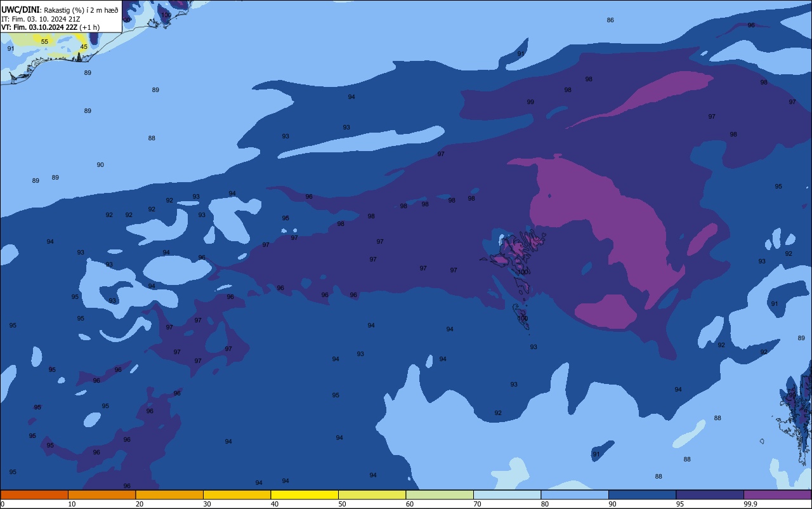Click the '40' legend tick label

(274, 504)
